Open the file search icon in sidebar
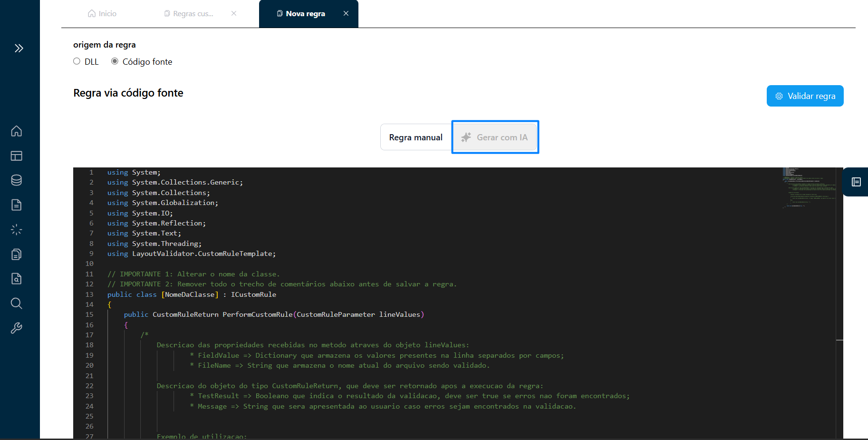The height and width of the screenshot is (440, 868). tap(17, 279)
